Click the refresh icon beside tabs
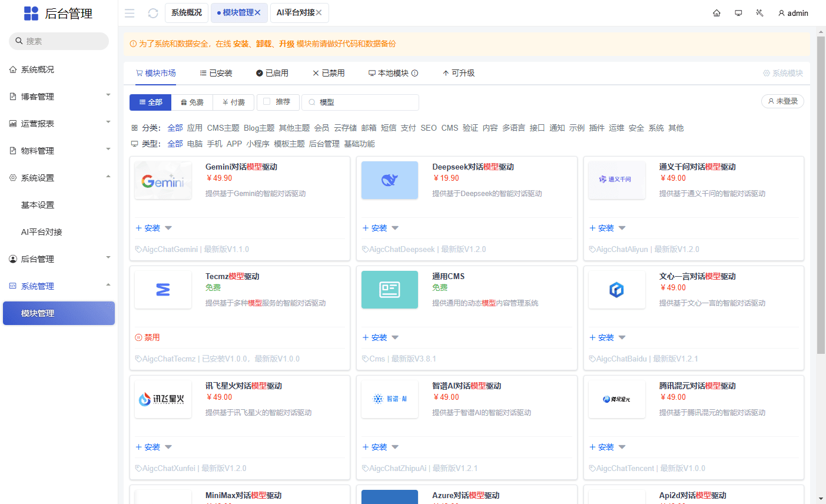 (x=153, y=13)
